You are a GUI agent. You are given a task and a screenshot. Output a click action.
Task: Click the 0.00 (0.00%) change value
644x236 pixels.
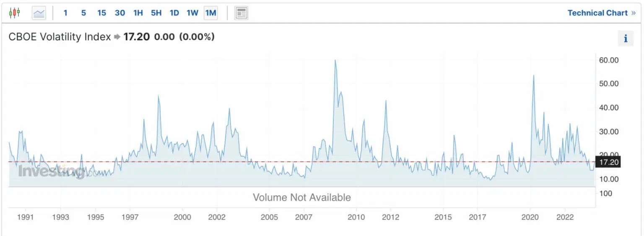pyautogui.click(x=184, y=37)
